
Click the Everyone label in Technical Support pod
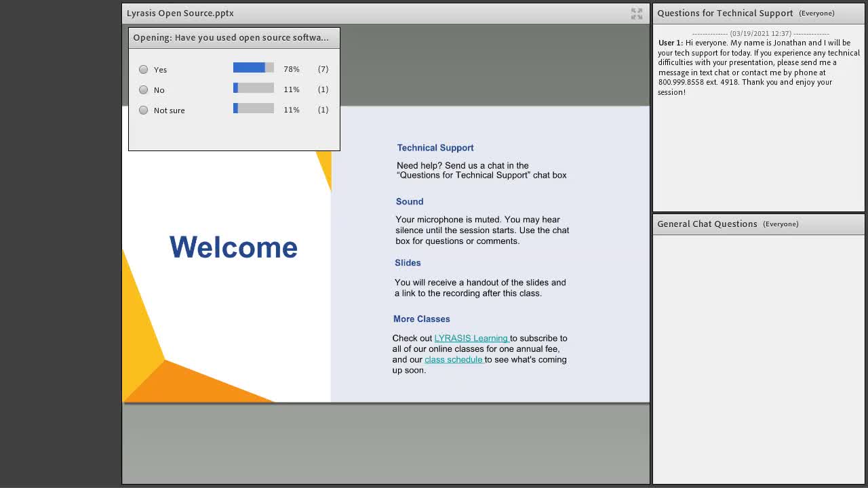point(816,13)
